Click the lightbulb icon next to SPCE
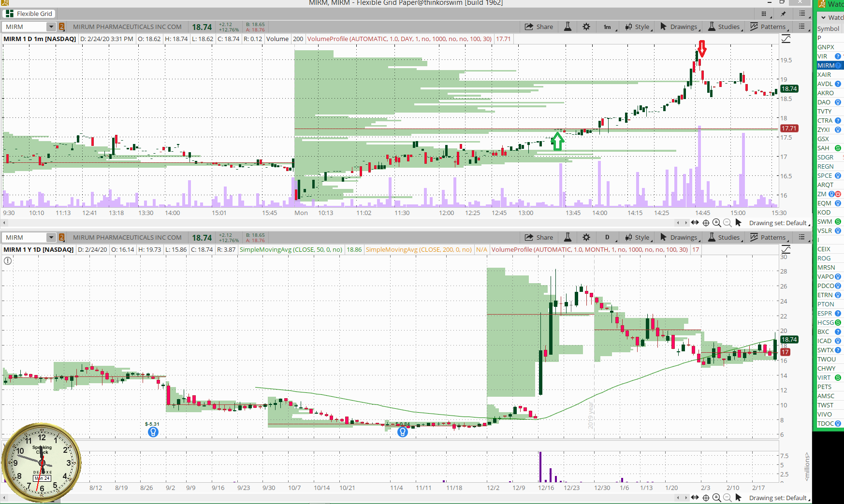The width and height of the screenshot is (844, 504). 838,176
